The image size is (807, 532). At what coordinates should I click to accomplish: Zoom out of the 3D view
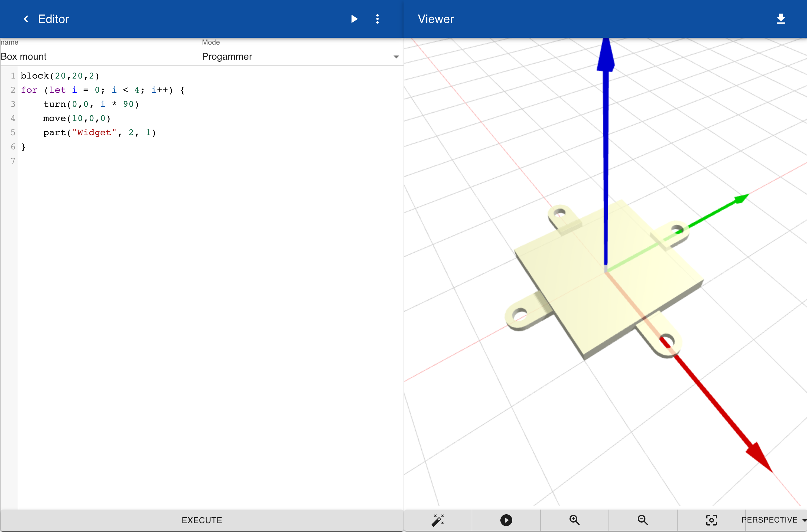642,520
